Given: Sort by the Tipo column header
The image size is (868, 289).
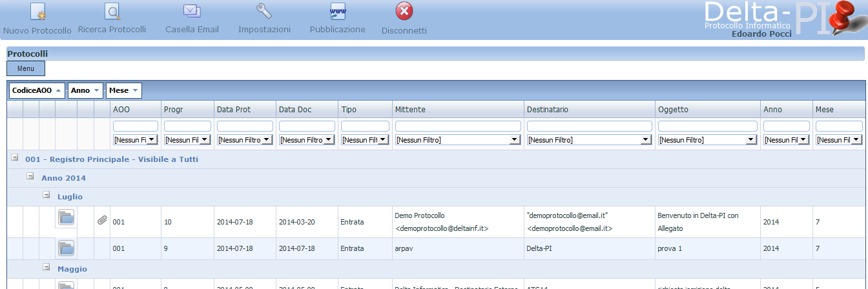Looking at the screenshot, I should [x=365, y=110].
